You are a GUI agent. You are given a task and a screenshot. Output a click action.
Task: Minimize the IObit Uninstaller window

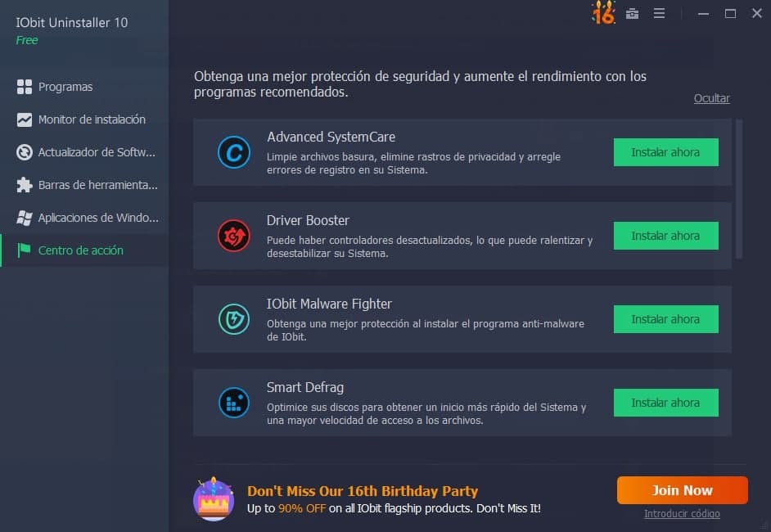coord(704,14)
